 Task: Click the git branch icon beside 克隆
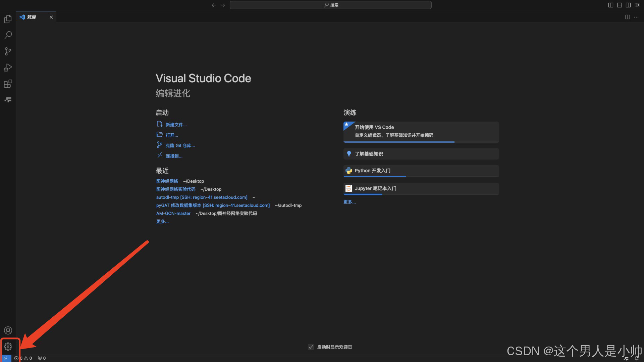tap(160, 145)
